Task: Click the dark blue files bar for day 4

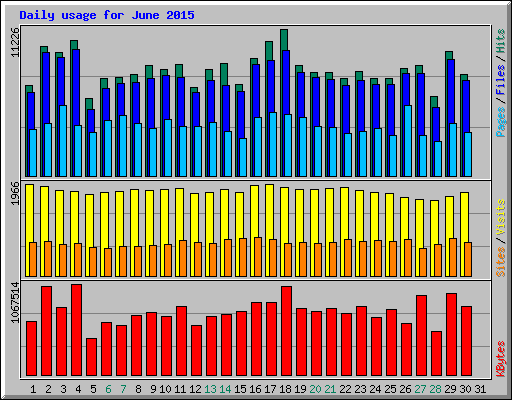Action: coord(76,87)
